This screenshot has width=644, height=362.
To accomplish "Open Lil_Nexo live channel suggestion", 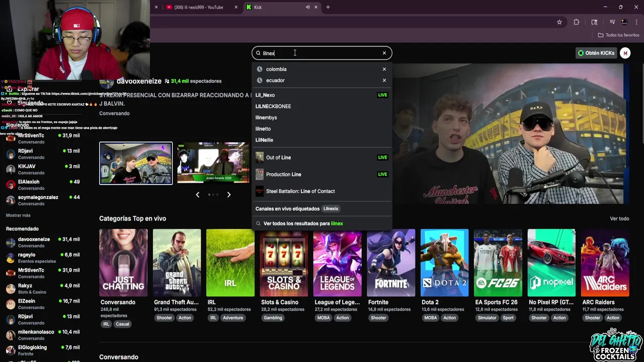I will coord(322,95).
